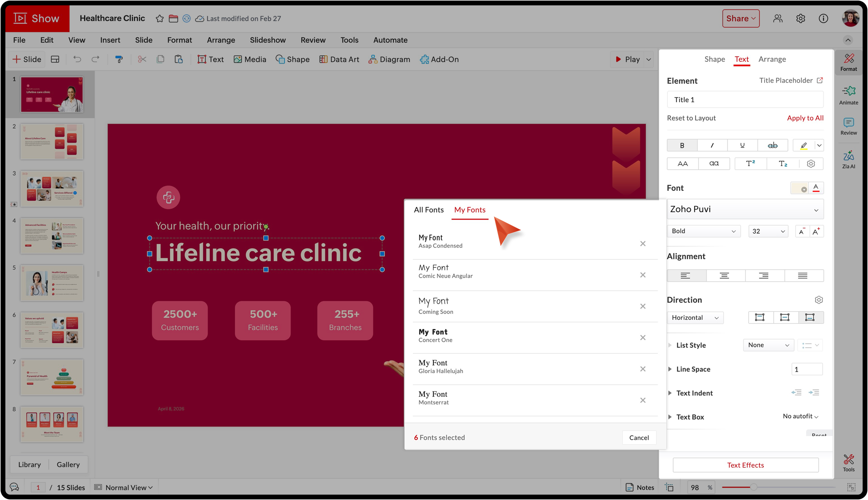
Task: Select center text alignment
Action: [724, 275]
